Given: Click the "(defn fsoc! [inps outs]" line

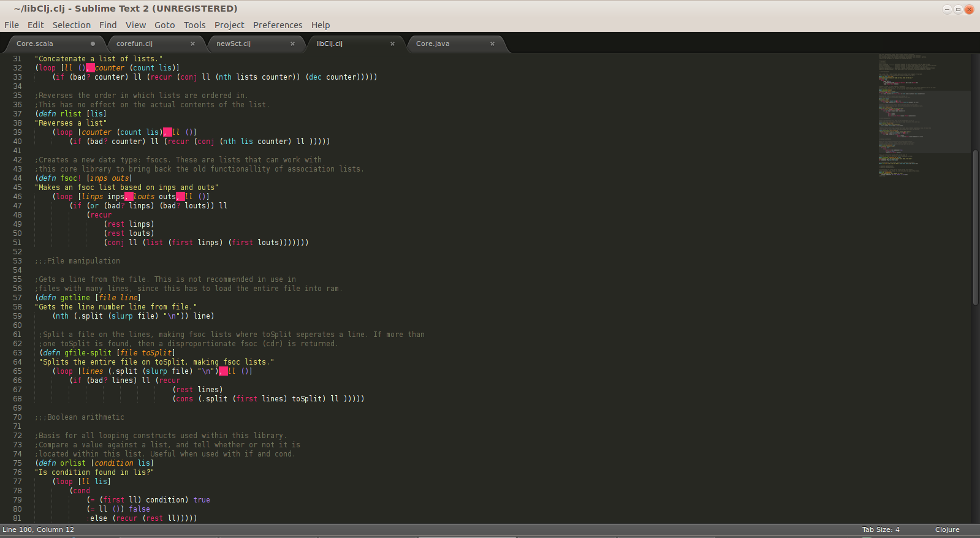Looking at the screenshot, I should (x=83, y=178).
